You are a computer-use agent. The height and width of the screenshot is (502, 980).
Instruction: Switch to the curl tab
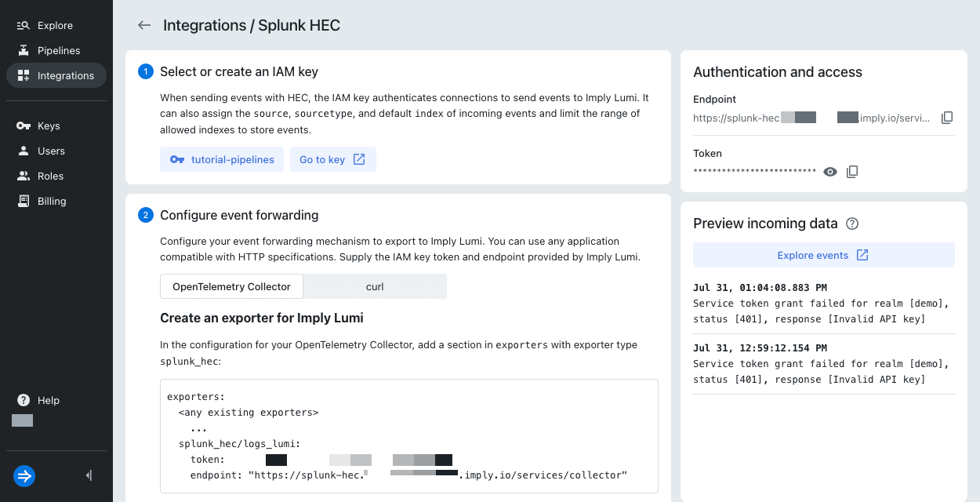pos(375,286)
